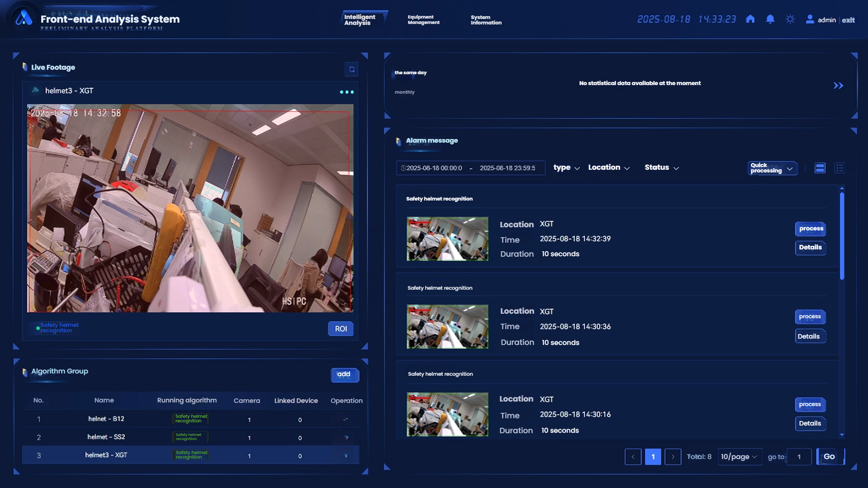
Task: Switch to the Equipment Management tab
Action: (x=423, y=19)
